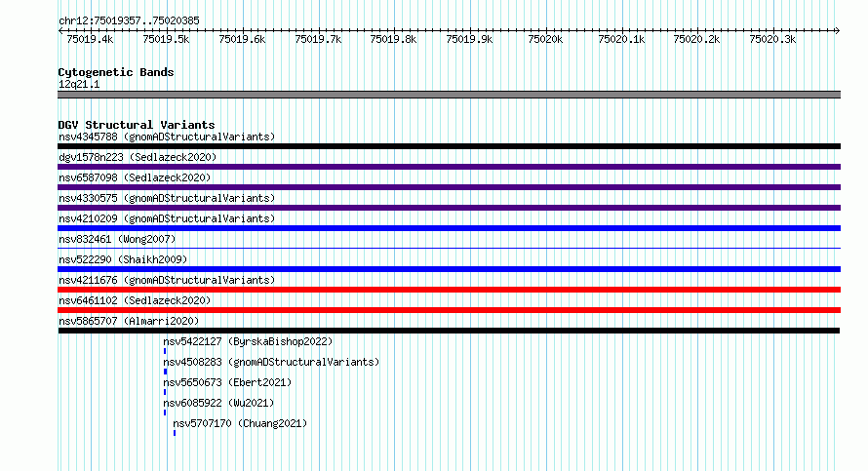Click the 75019.8k ruler tick label
The height and width of the screenshot is (471, 868).
pos(394,39)
